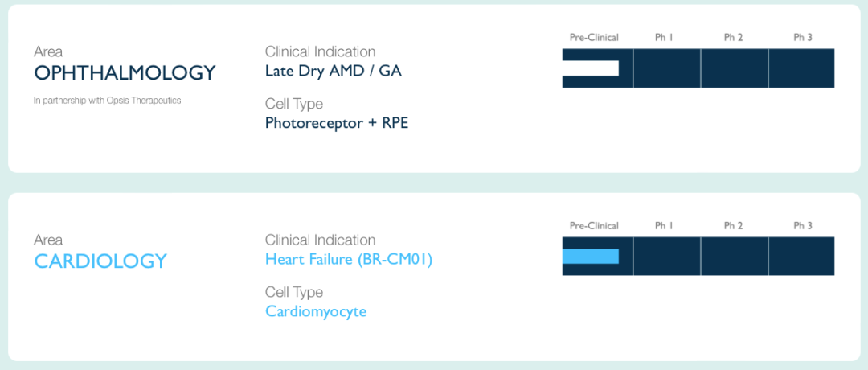Click the CARDIOLOGY area heading
The width and height of the screenshot is (868, 370).
click(100, 261)
